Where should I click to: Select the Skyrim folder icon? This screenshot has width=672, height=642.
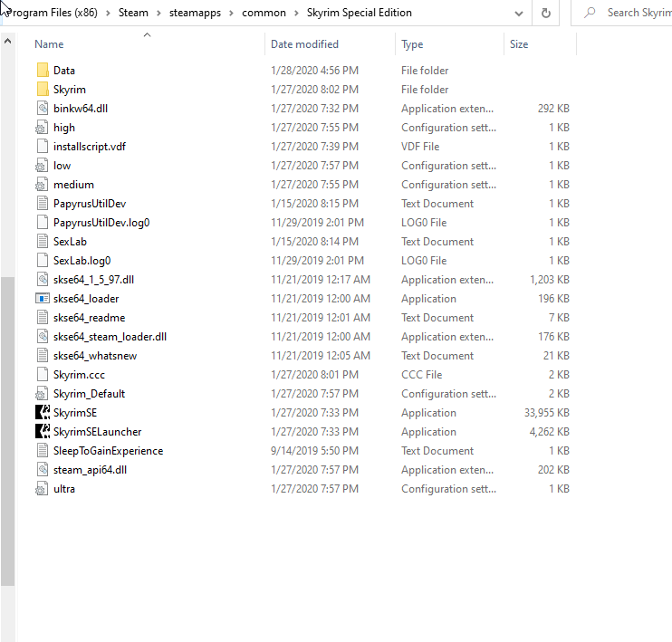[43, 89]
